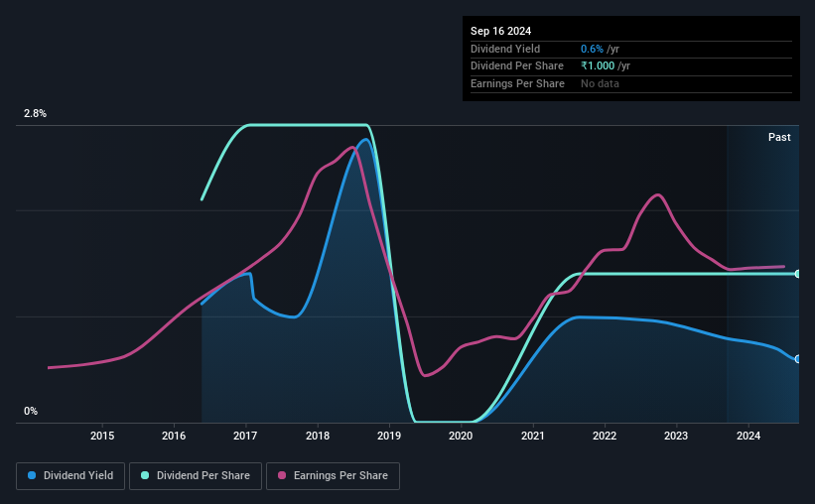Click the 2022 x-axis label

click(605, 436)
